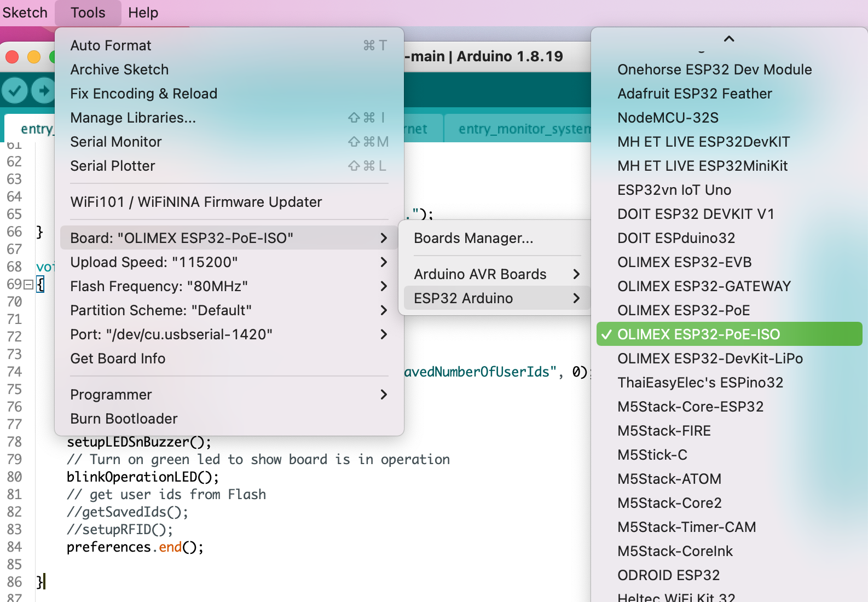Viewport: 868px width, 602px height.
Task: Expand the Port submenu
Action: 229,334
